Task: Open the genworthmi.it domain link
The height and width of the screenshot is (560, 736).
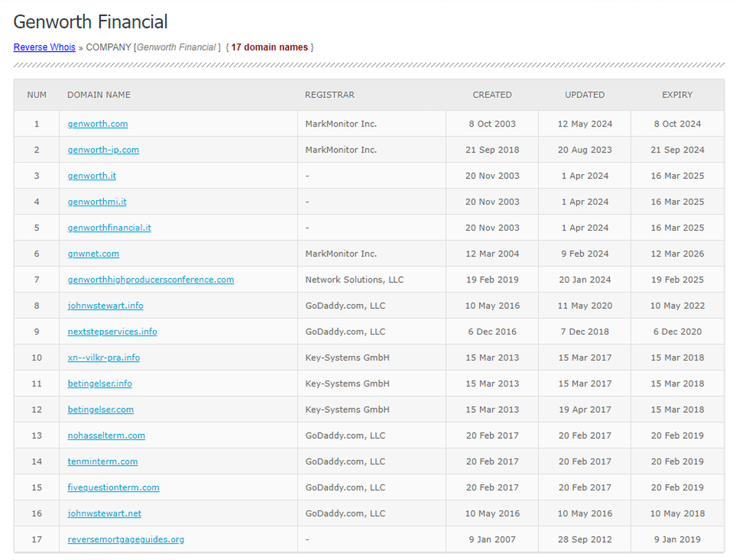Action: click(x=97, y=201)
